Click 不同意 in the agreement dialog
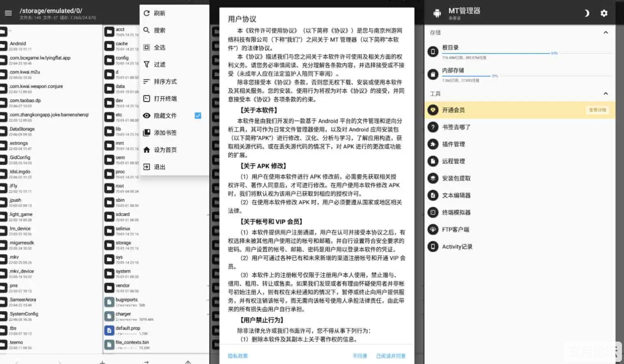Viewport: 624px width, 364px height. pos(360,356)
